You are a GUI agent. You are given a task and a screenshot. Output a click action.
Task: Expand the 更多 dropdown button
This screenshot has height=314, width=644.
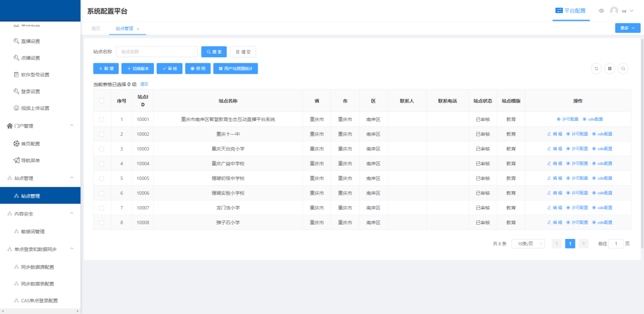(x=627, y=28)
